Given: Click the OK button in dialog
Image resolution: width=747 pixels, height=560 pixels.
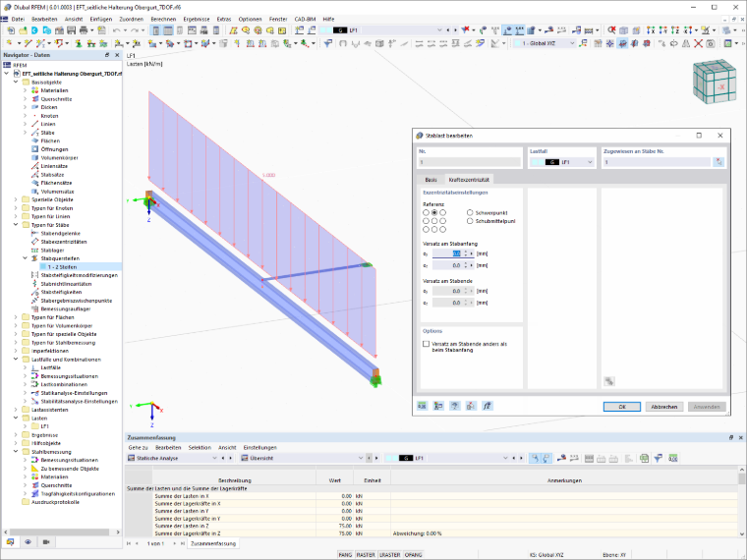Looking at the screenshot, I should (x=622, y=407).
